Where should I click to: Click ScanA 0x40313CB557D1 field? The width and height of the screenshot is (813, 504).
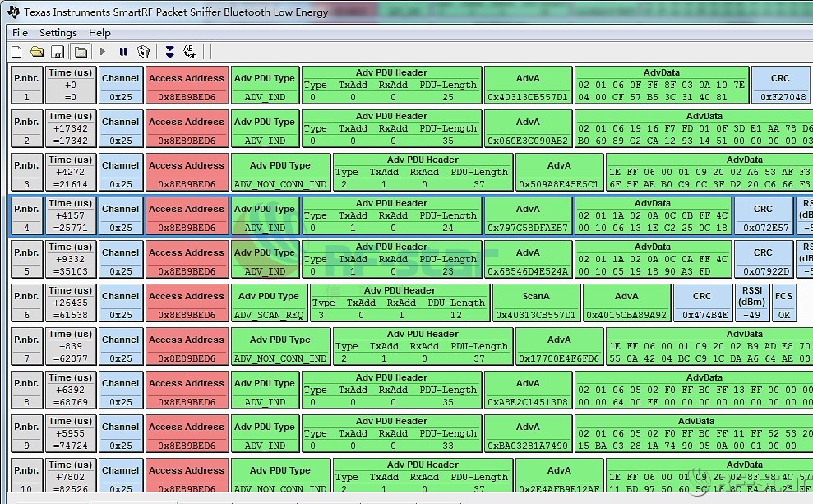click(x=536, y=303)
